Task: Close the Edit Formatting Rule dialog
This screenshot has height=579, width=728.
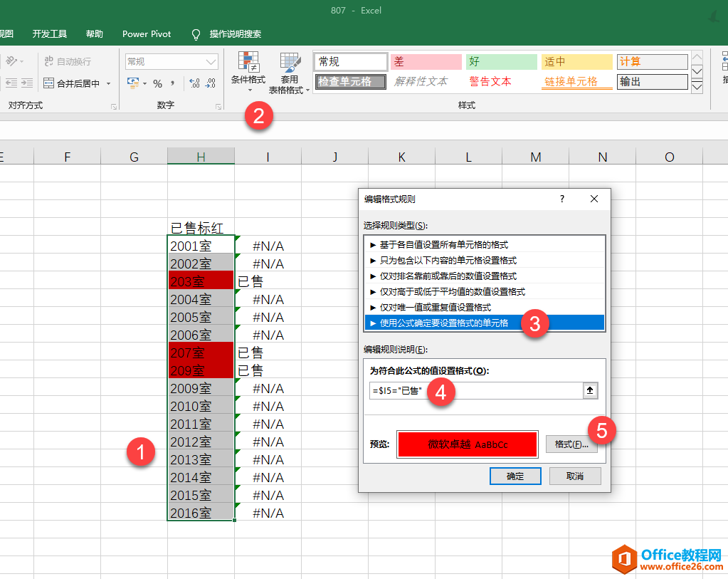Action: click(x=594, y=199)
